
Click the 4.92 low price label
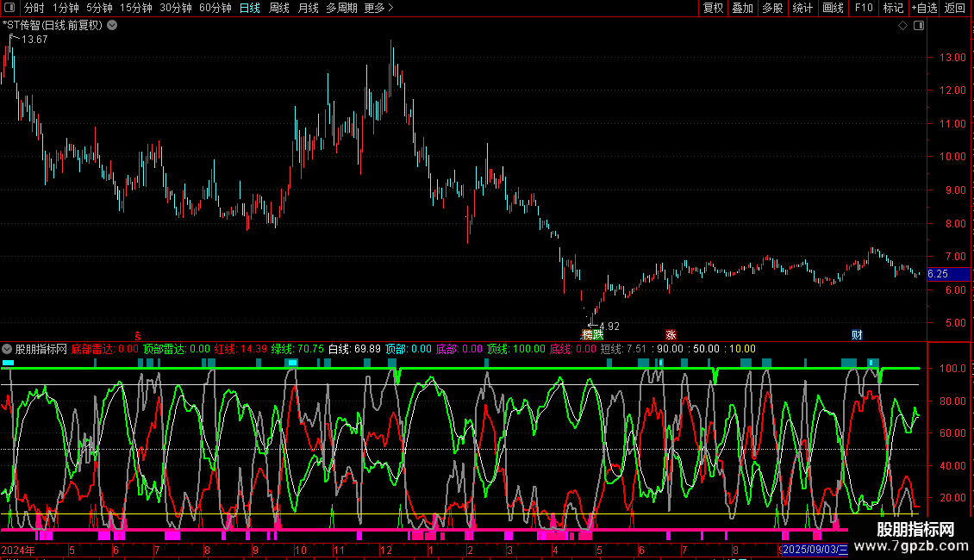[x=609, y=327]
